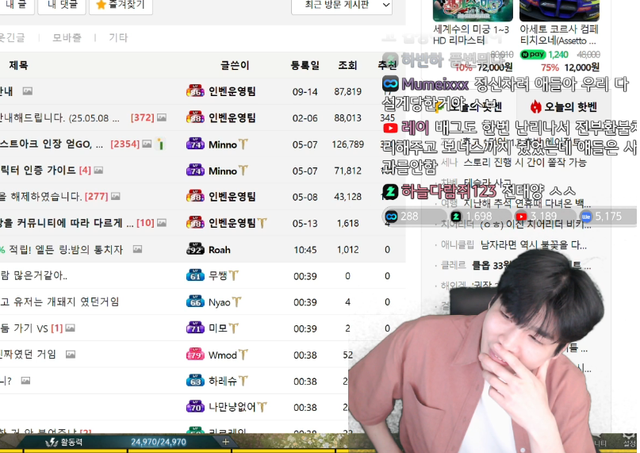Click the level 79 badge next to Wmod

click(x=195, y=354)
